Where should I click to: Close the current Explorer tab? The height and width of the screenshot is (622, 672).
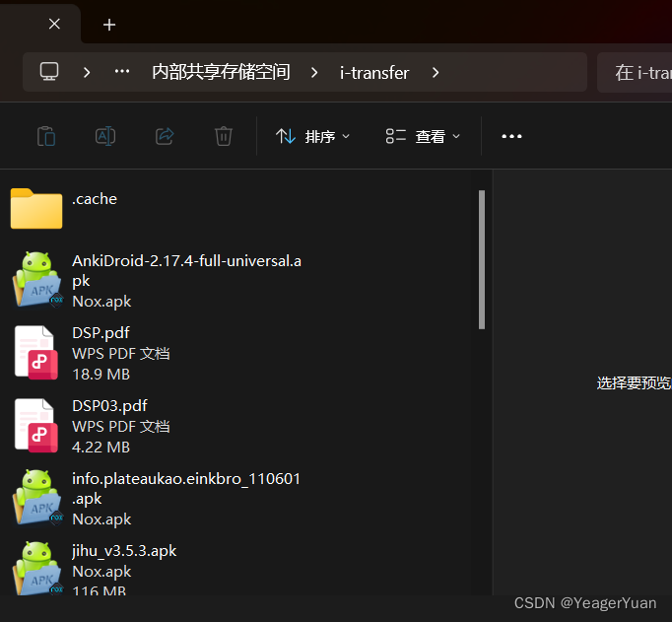[x=54, y=24]
